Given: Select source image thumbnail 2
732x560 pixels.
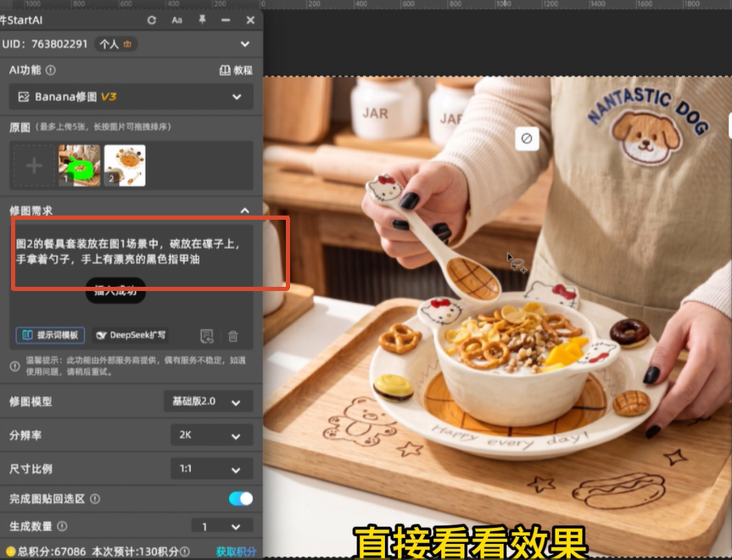Looking at the screenshot, I should pos(125,165).
